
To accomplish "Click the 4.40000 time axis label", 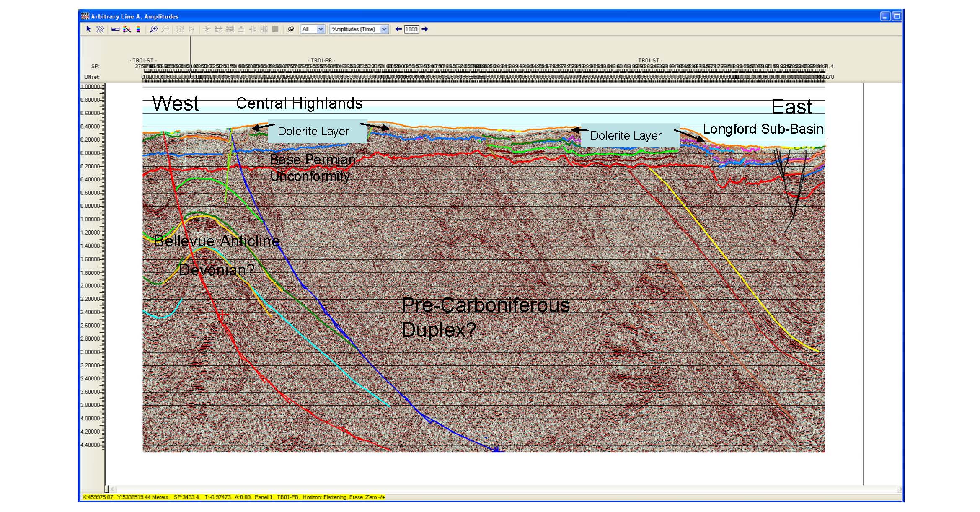I will (x=90, y=445).
